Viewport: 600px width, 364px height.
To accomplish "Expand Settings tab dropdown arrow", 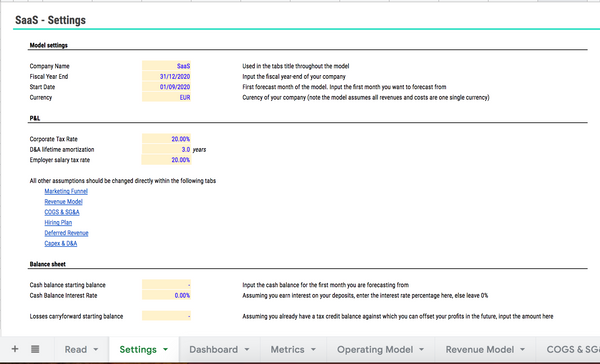I will click(x=165, y=349).
